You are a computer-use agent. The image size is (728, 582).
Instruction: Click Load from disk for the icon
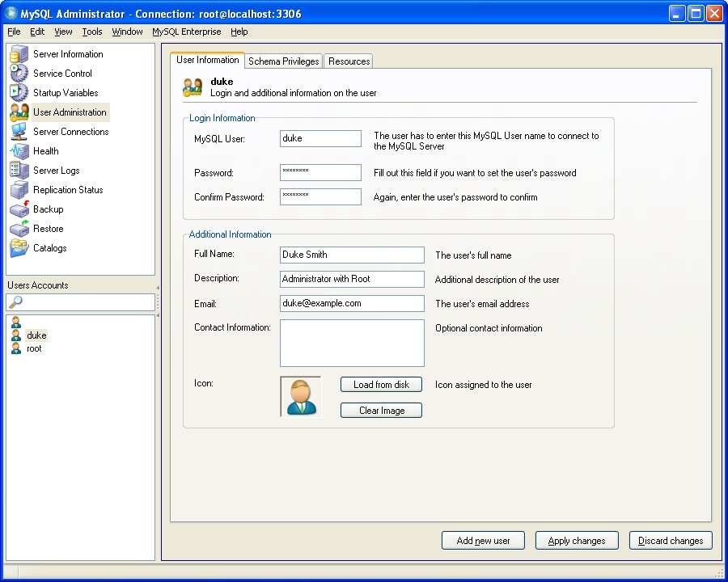[x=380, y=384]
